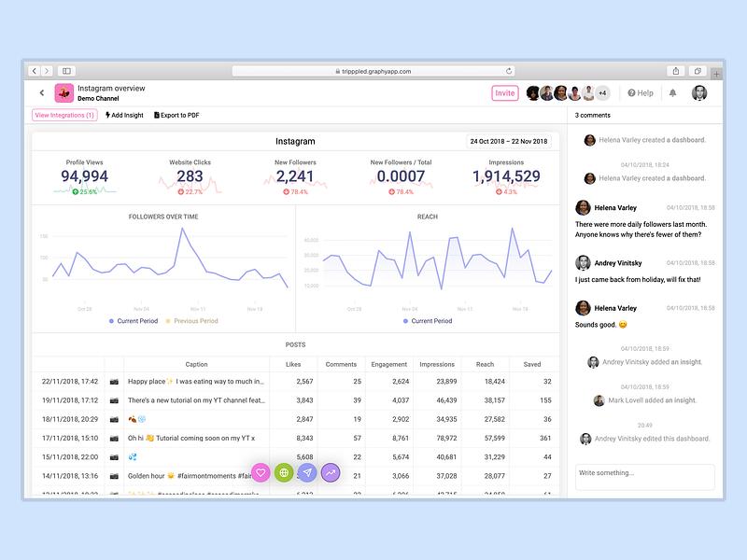The width and height of the screenshot is (747, 560).
Task: Open media icon for the 18/11/2018 post
Action: (114, 419)
